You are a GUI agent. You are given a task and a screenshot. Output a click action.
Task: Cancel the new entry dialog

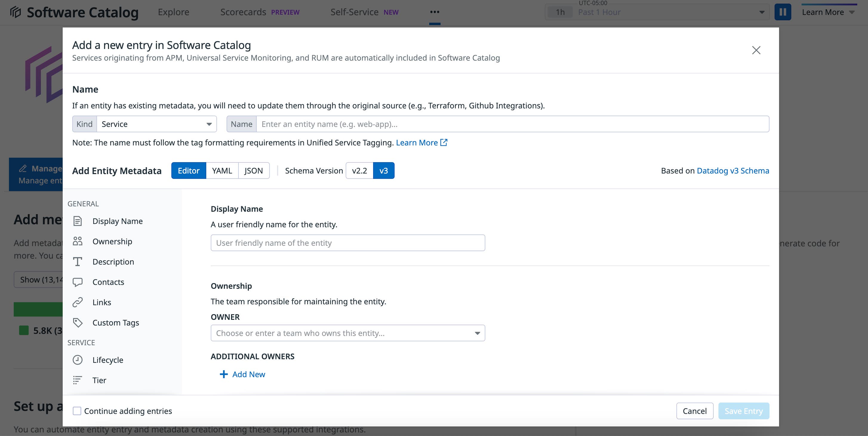click(695, 411)
